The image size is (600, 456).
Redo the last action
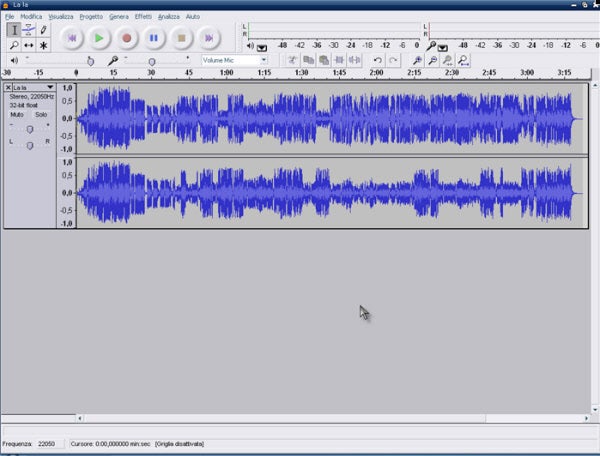(393, 60)
